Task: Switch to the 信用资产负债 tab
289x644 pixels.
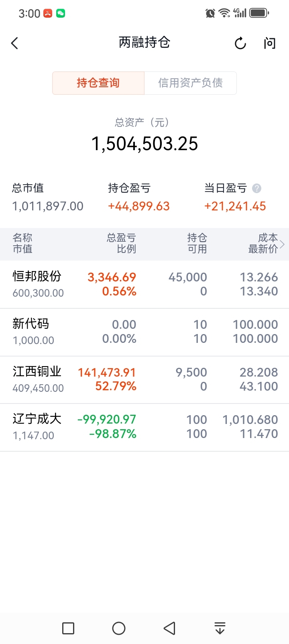Action: coord(190,83)
